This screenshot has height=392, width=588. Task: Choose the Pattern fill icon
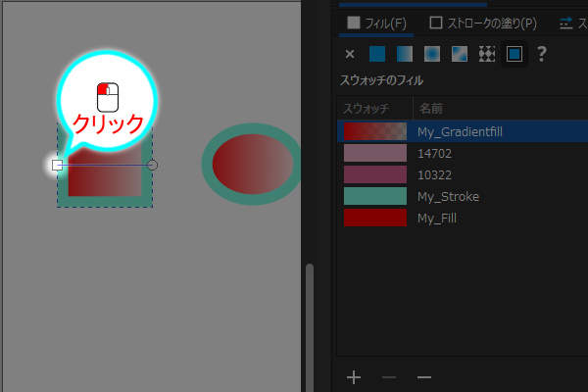coord(487,54)
